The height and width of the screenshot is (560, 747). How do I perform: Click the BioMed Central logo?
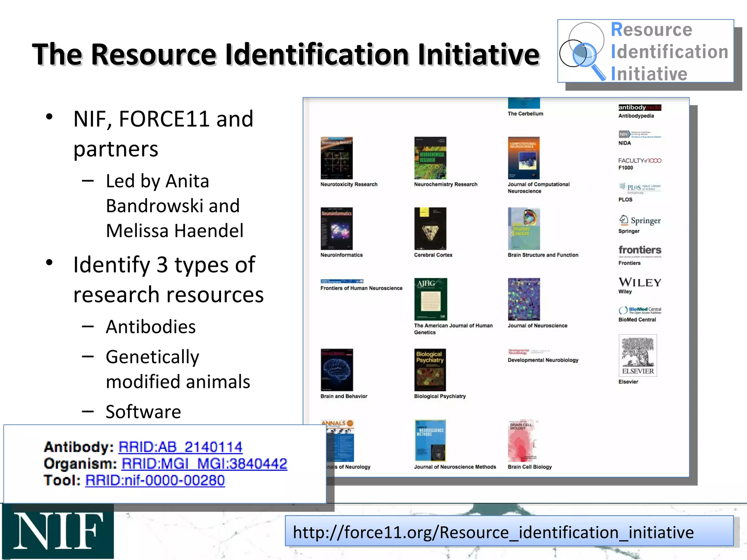(x=640, y=310)
